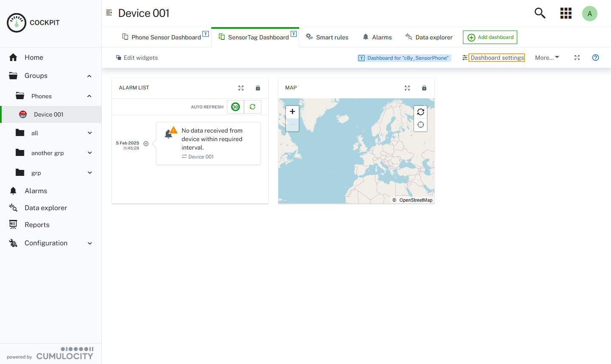Screen dimensions: 611x364
Task: Unlock the Alarm List widget
Action: (258, 88)
